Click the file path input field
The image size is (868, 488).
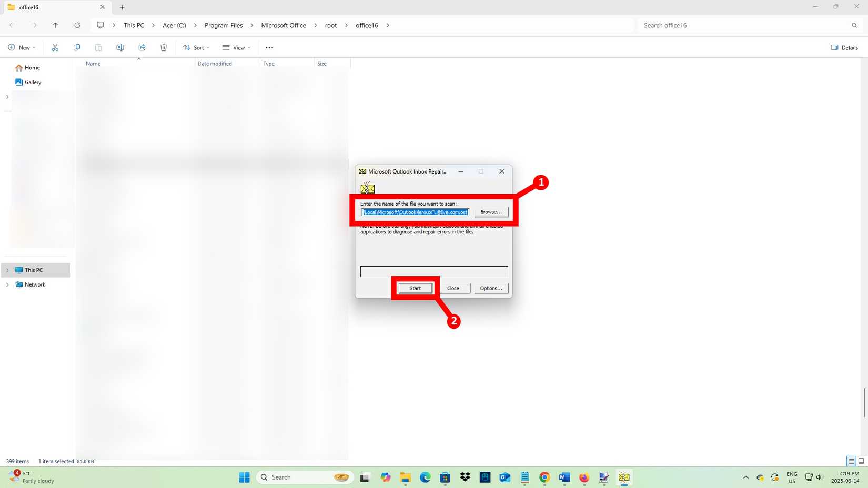tap(415, 212)
